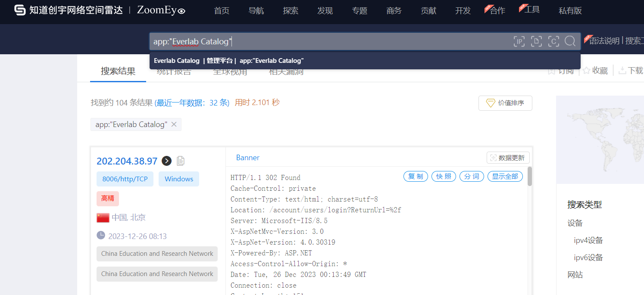Click the clock icon beside 2023-12-26 08:13

click(x=101, y=235)
